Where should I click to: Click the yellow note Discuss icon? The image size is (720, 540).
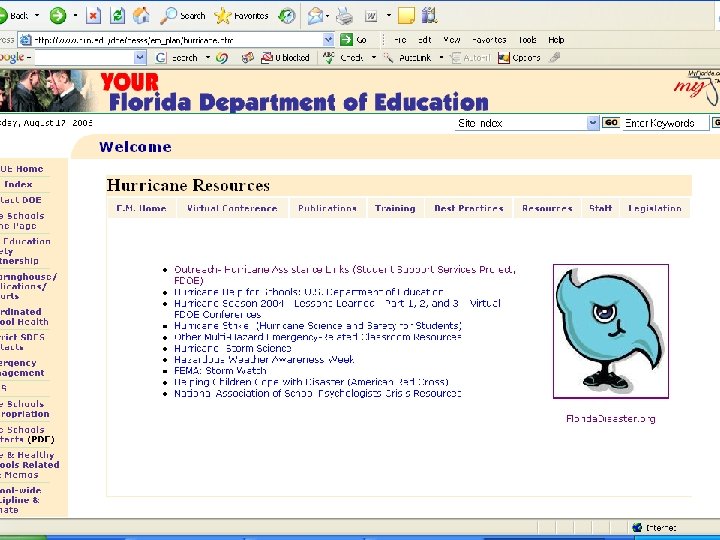coord(406,16)
